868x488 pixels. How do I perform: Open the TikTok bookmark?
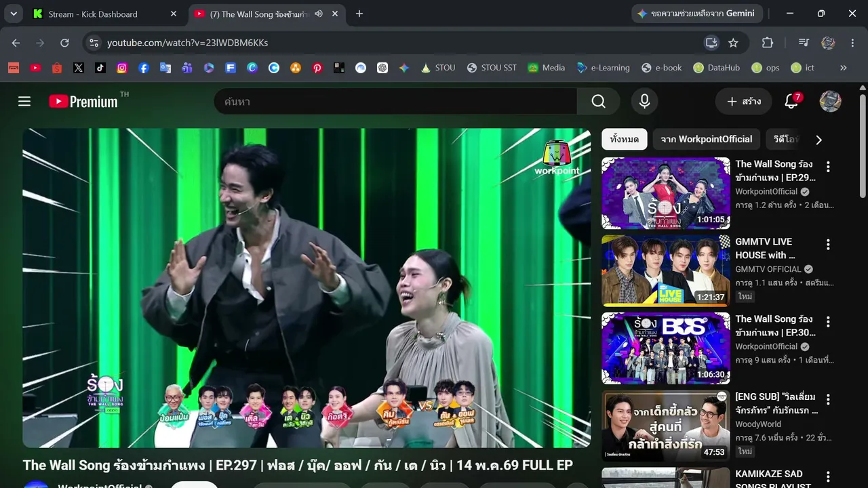(100, 68)
